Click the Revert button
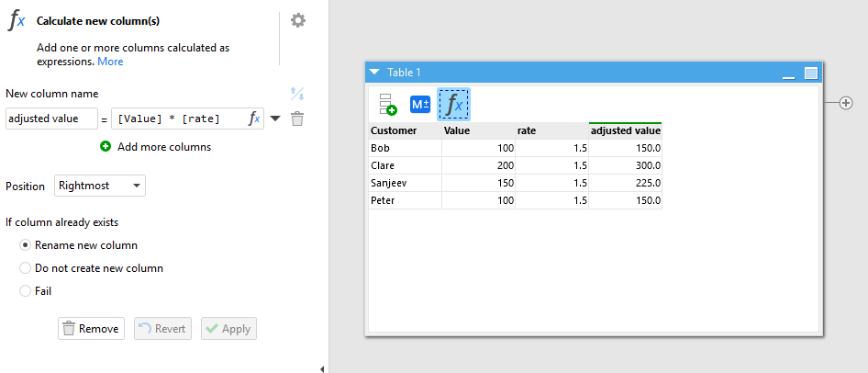 click(162, 329)
